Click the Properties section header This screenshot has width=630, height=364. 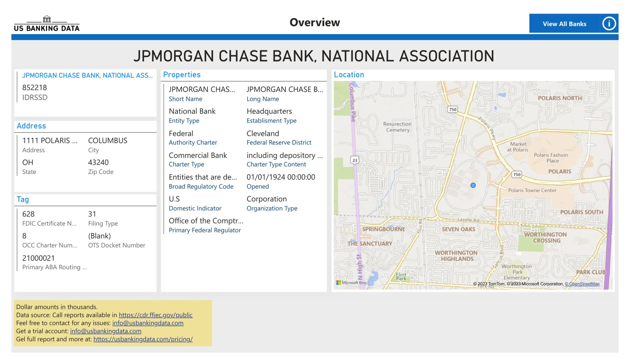pos(182,75)
